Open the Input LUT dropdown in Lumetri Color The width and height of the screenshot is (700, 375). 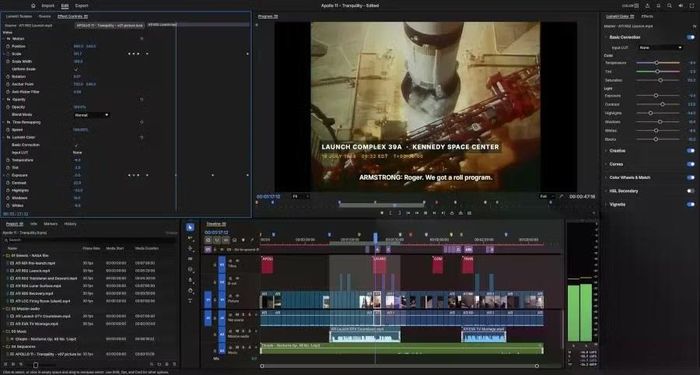point(660,47)
